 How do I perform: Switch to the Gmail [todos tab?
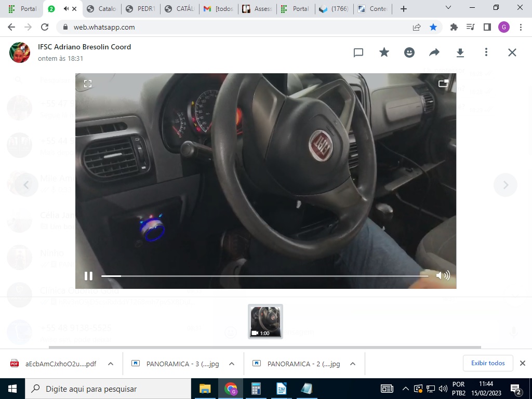click(x=219, y=9)
